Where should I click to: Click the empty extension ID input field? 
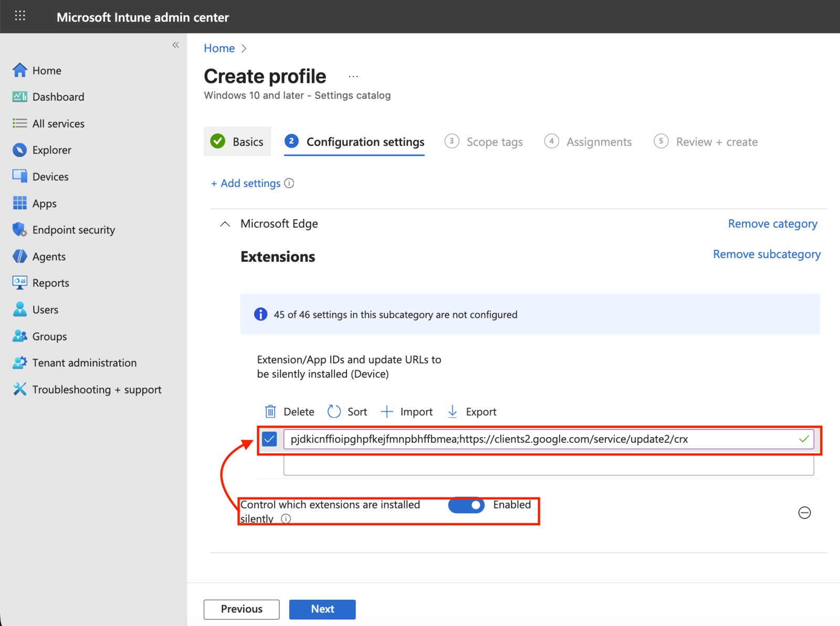point(548,464)
